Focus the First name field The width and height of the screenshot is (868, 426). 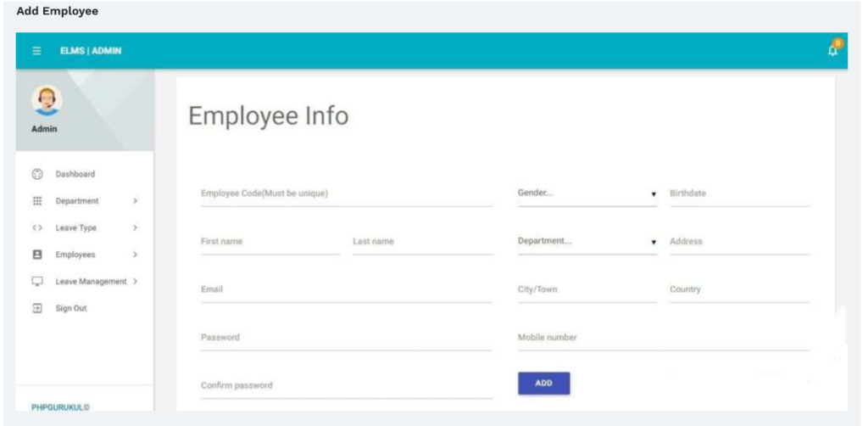[270, 243]
